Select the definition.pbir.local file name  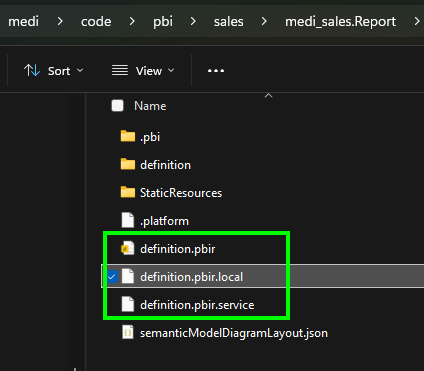191,277
